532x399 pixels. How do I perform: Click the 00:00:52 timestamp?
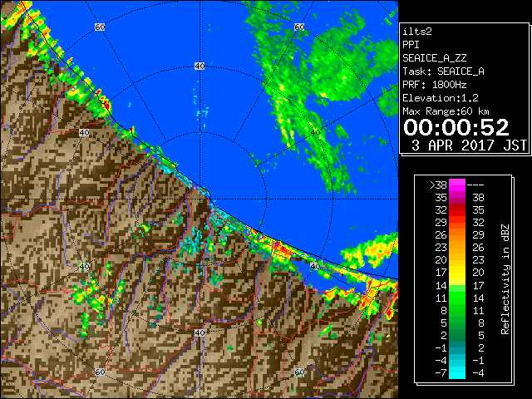[456, 127]
